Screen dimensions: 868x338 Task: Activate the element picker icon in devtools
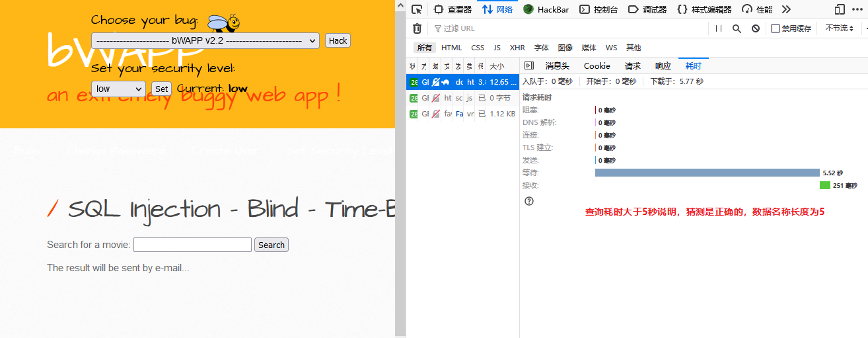[x=416, y=9]
